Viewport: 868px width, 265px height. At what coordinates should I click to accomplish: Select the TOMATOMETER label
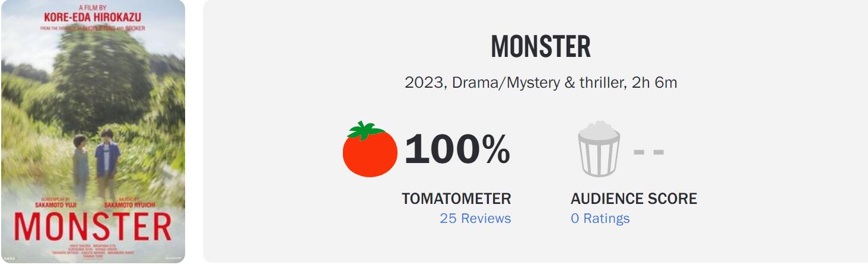[x=456, y=199]
